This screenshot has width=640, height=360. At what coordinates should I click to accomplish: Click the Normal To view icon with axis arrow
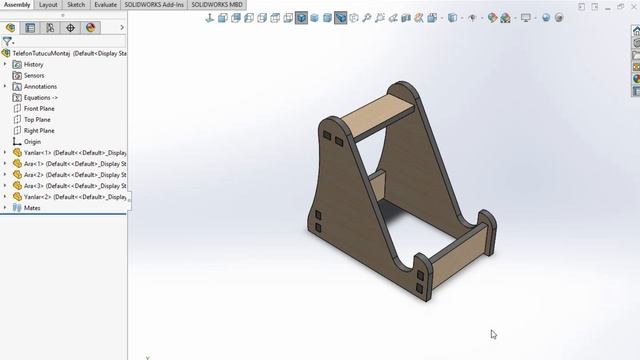coord(209,18)
